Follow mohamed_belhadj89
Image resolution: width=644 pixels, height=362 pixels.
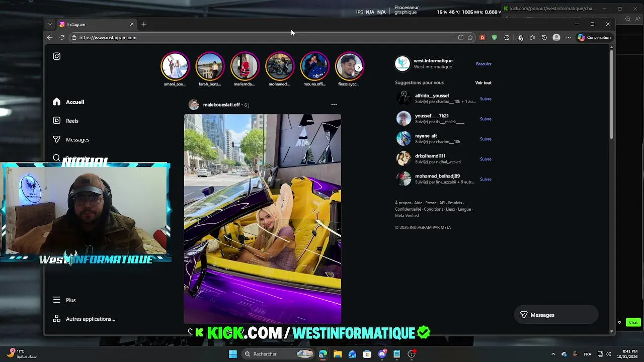point(486,179)
